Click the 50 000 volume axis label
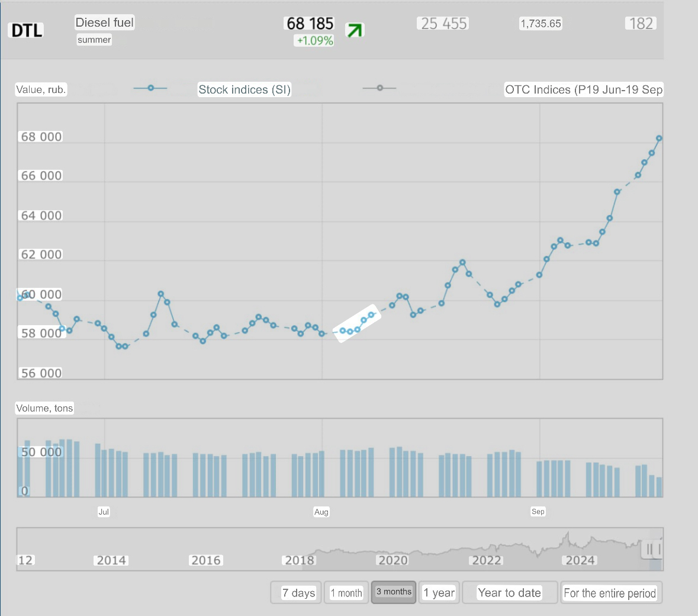Image resolution: width=698 pixels, height=616 pixels. (41, 452)
